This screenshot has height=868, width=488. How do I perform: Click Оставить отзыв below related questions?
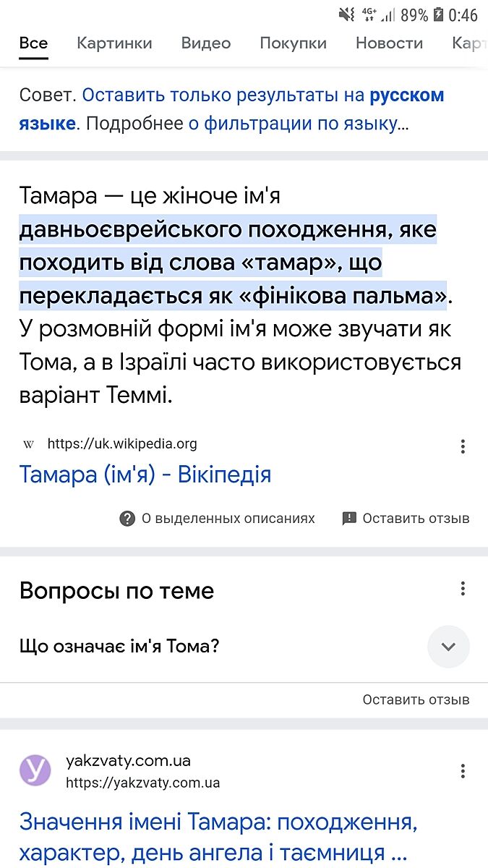point(416,699)
